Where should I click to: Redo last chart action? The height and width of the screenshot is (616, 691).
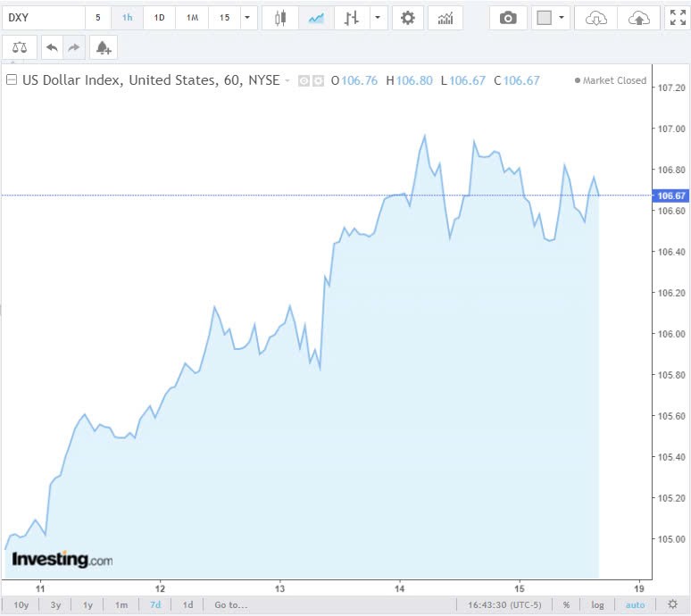(x=73, y=47)
